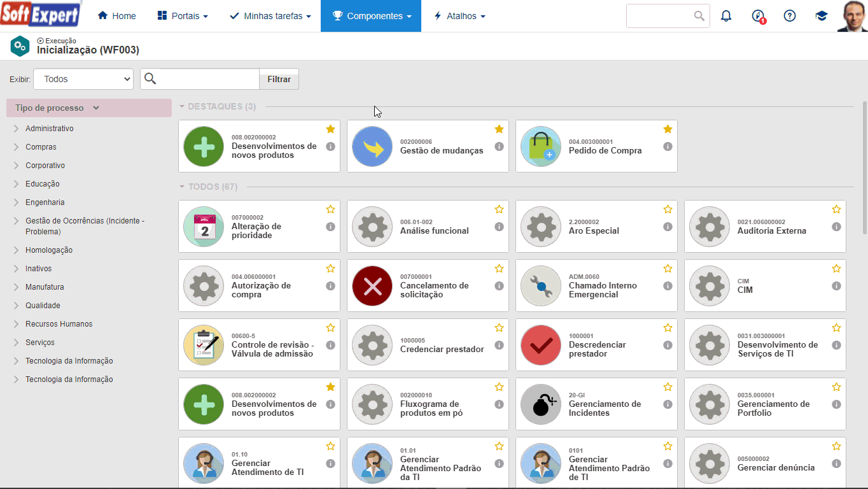The height and width of the screenshot is (489, 868).
Task: Favorite the Alteração de prioridade star
Action: 330,209
